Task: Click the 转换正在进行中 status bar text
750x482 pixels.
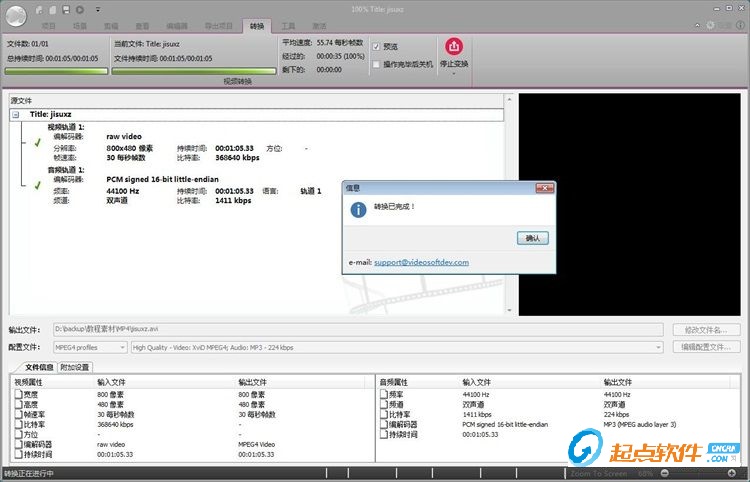Action: pos(29,473)
